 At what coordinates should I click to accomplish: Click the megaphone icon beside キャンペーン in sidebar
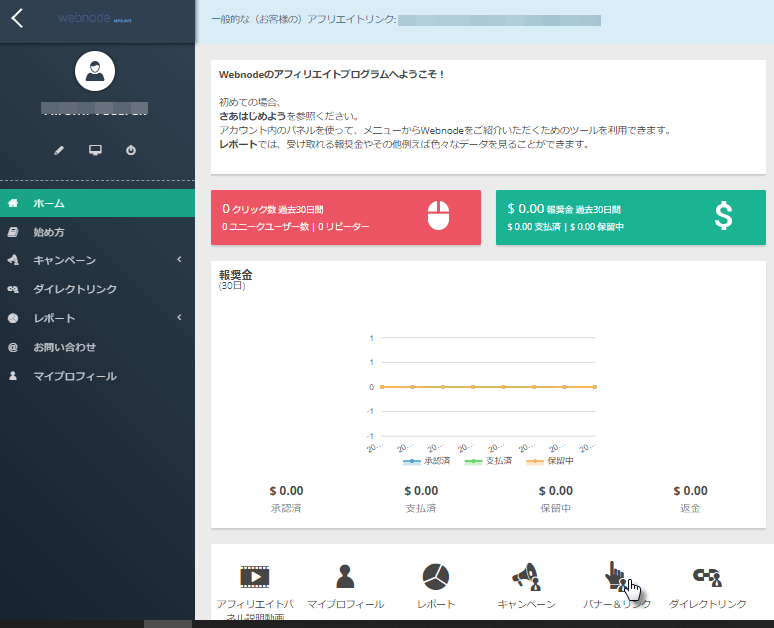pyautogui.click(x=13, y=260)
